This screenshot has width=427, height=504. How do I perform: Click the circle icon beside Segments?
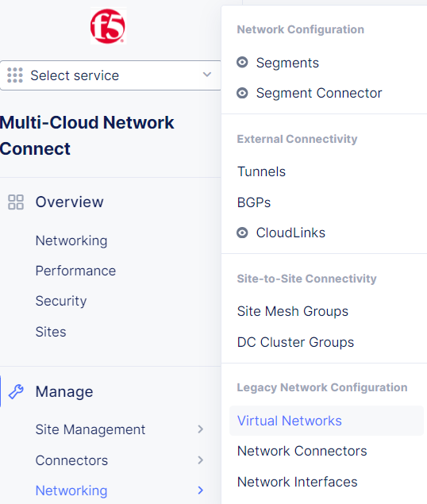[242, 62]
